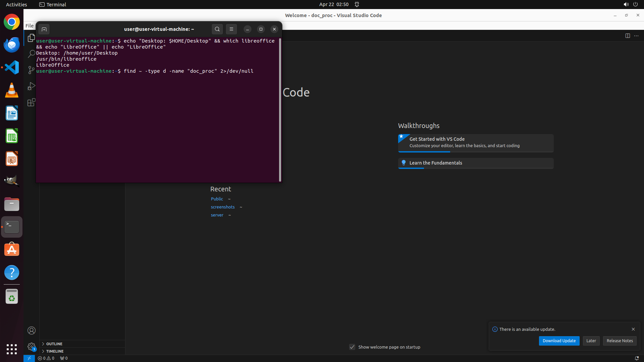Click the Manage gear icon

(32, 347)
